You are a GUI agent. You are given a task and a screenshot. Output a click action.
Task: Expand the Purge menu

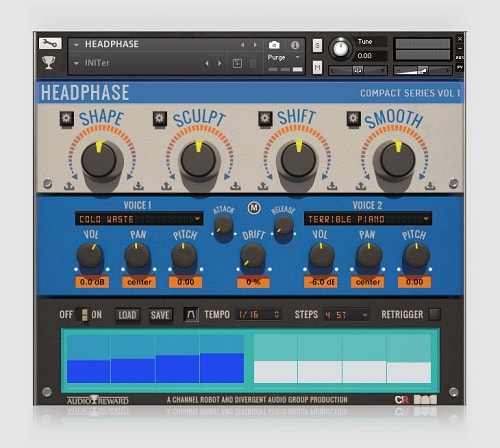click(284, 57)
